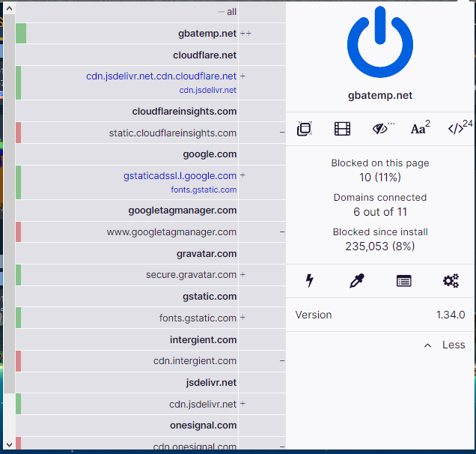Click green status bar for secure.gravatar.com
This screenshot has height=454, width=476.
point(18,275)
